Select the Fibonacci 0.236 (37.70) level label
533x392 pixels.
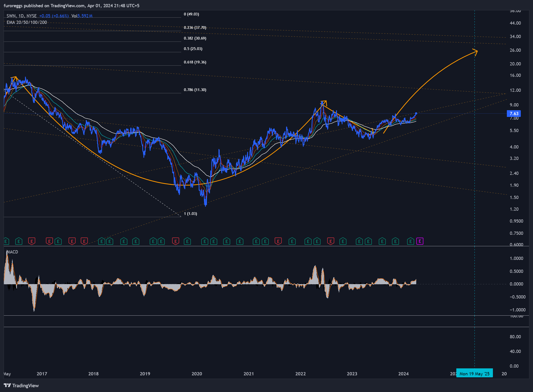[x=195, y=28]
